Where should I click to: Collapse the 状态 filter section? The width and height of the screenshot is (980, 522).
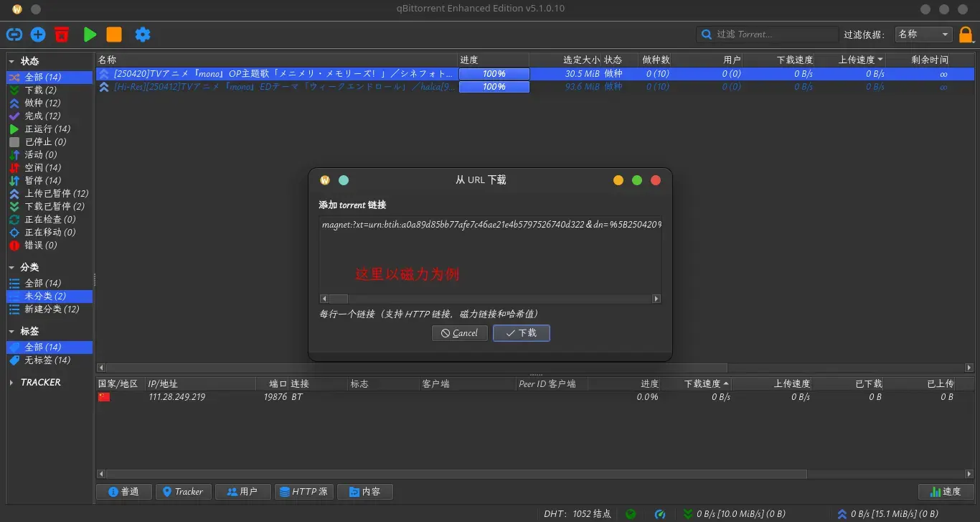pos(11,62)
